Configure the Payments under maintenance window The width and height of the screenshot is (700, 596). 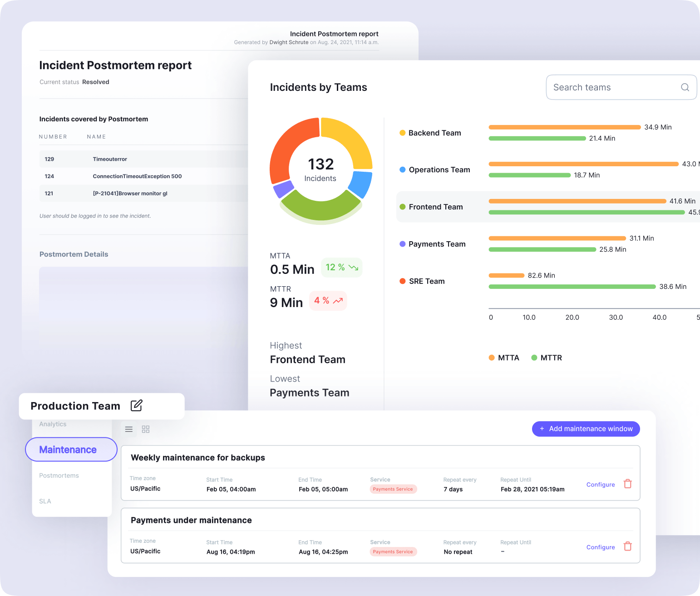click(x=600, y=547)
